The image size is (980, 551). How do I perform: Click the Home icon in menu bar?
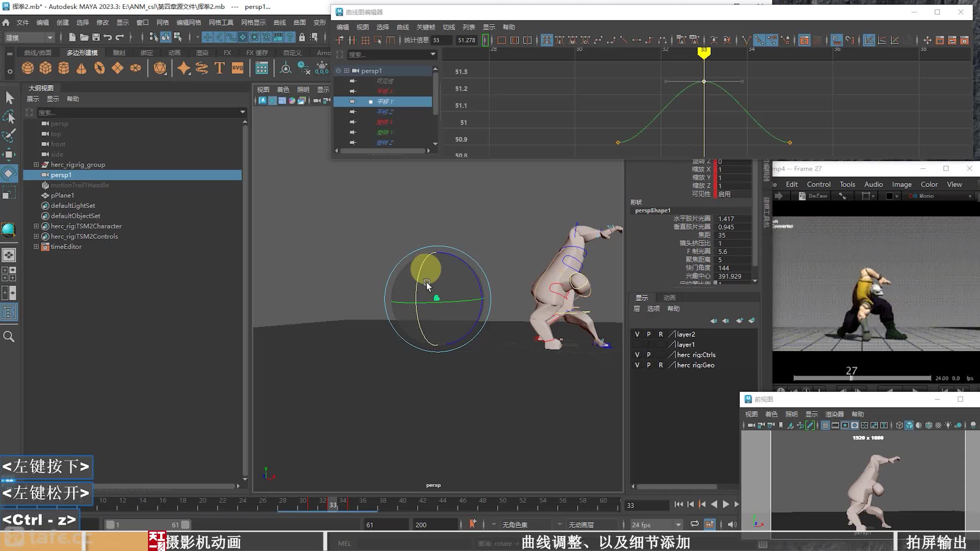click(x=6, y=23)
